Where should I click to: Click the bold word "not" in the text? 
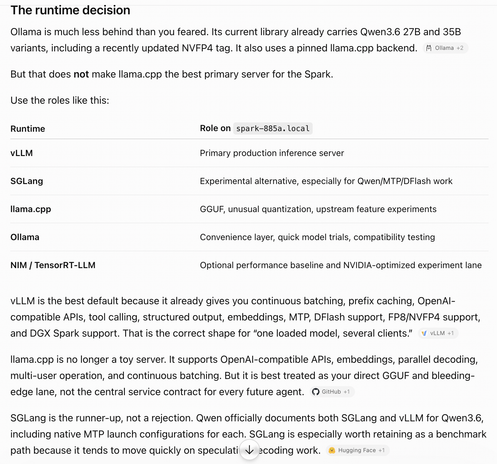point(81,74)
